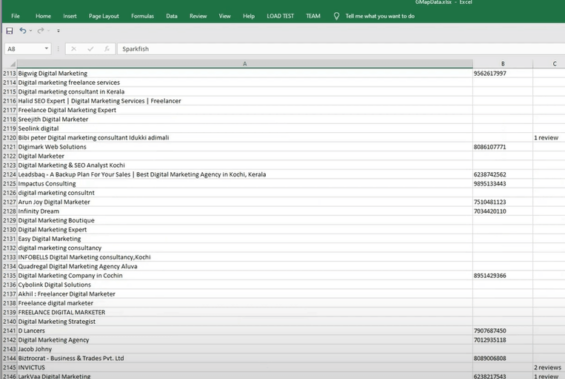Viewport: 565px width, 379px height.
Task: Click cell Digital marketing consultant in Kerala
Action: click(245, 92)
